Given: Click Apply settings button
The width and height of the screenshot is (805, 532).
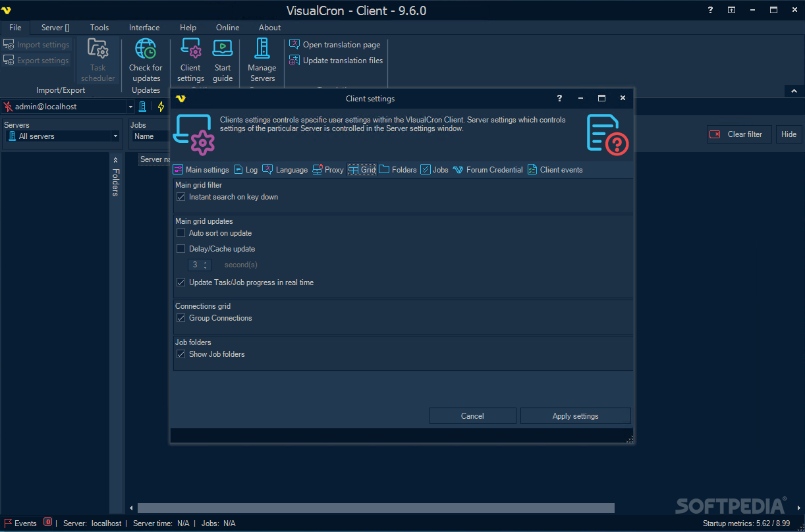Looking at the screenshot, I should pos(576,416).
